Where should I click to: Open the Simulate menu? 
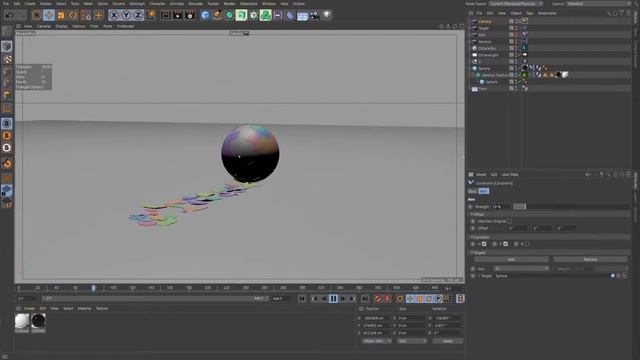[196, 4]
